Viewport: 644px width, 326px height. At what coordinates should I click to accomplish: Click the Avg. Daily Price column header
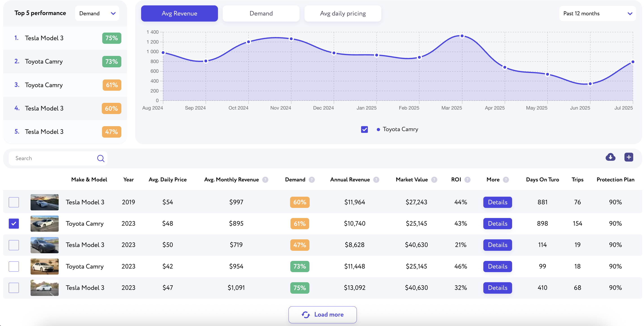click(x=167, y=180)
